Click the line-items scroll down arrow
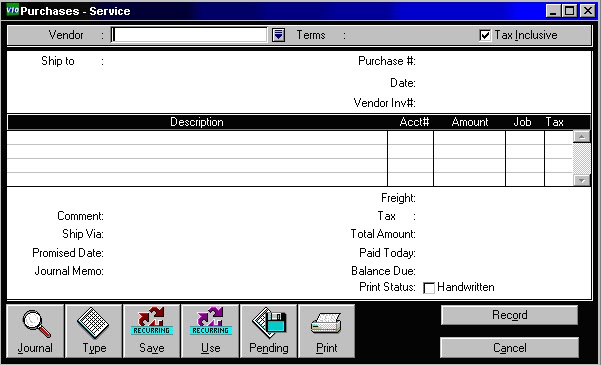 pos(582,180)
